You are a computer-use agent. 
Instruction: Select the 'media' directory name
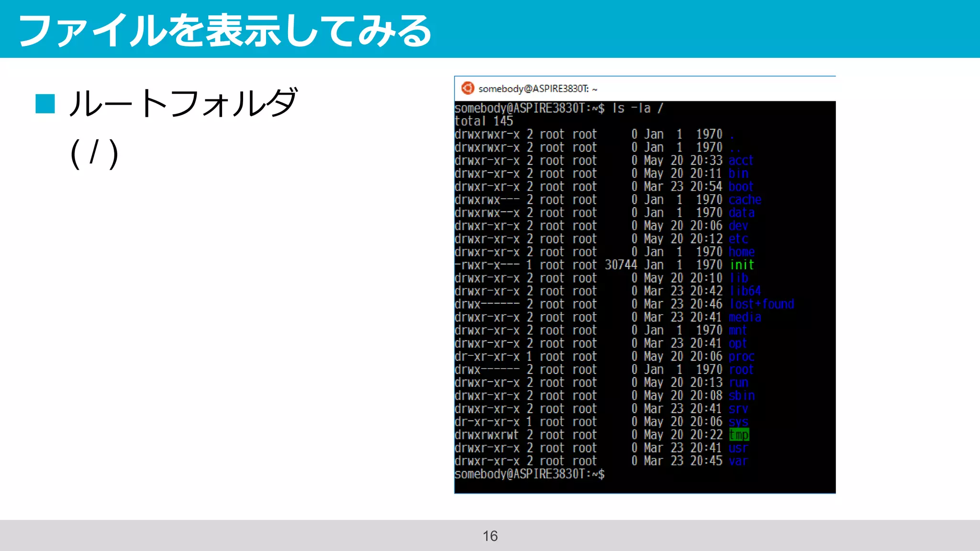coord(745,317)
